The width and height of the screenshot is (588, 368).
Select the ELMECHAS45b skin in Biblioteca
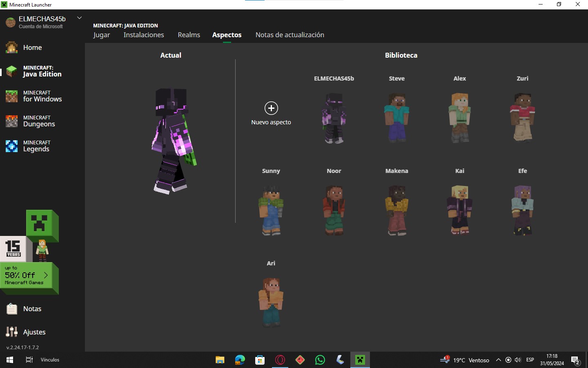[x=334, y=118]
